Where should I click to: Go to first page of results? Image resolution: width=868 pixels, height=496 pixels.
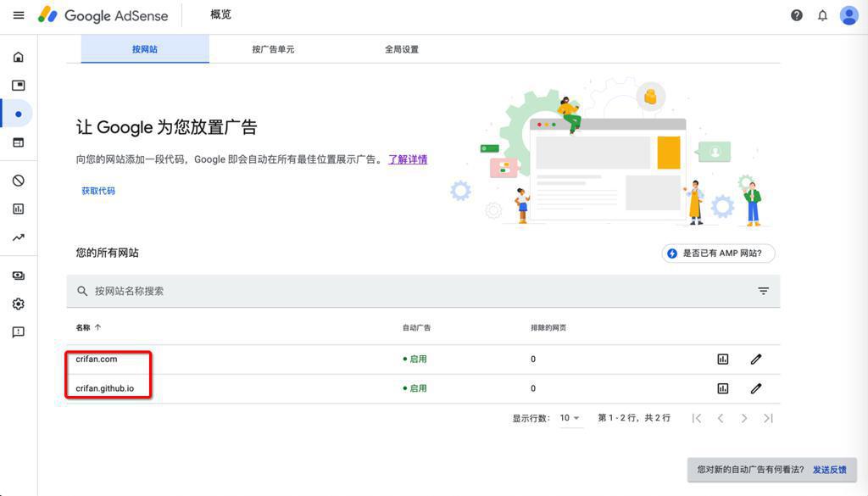pyautogui.click(x=697, y=419)
